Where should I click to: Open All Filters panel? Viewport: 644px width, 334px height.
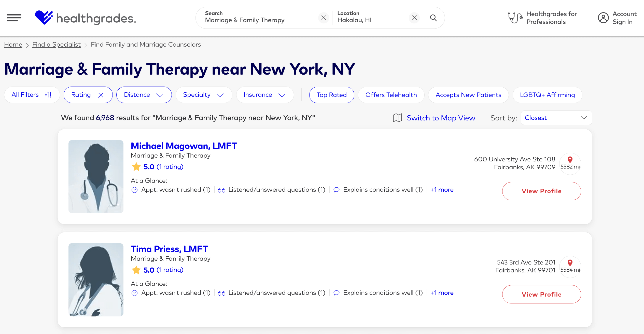point(32,95)
